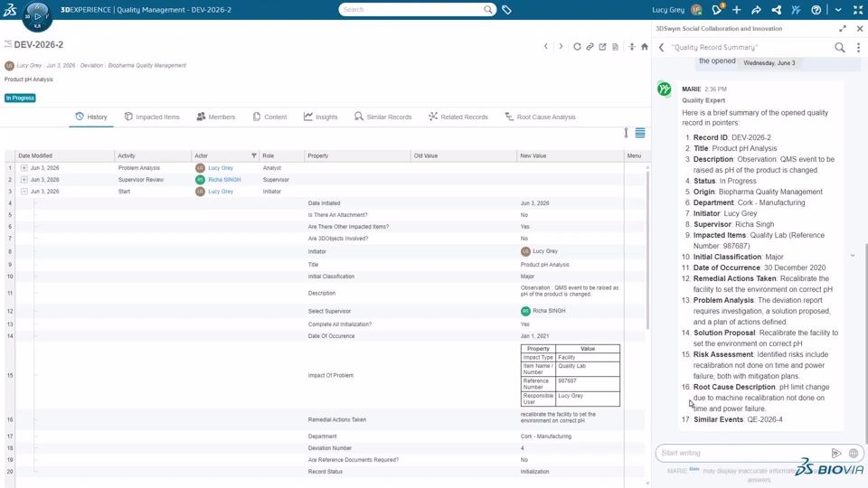Expand the Problem Analysis history row
868x488 pixels.
(x=24, y=168)
